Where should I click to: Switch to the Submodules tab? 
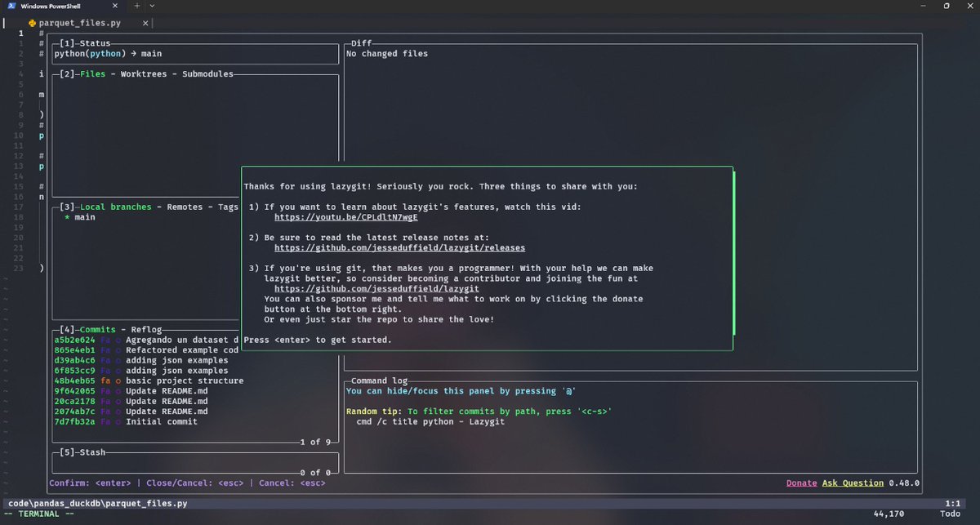(x=207, y=73)
